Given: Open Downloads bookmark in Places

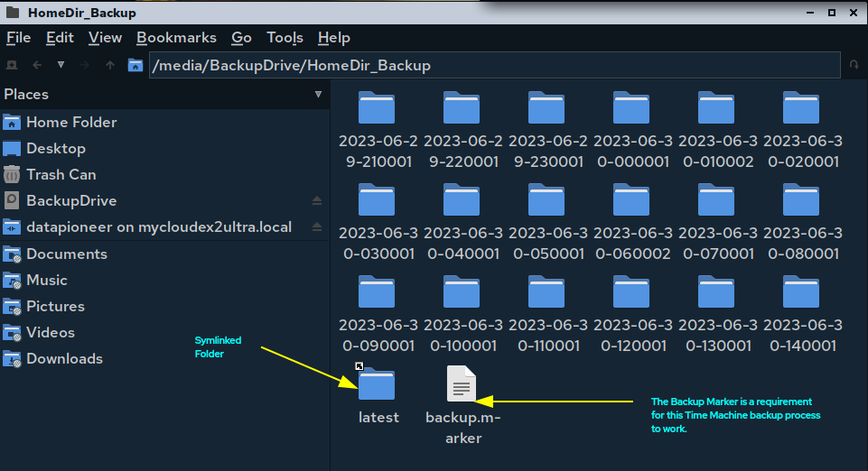Looking at the screenshot, I should click(165, 359).
